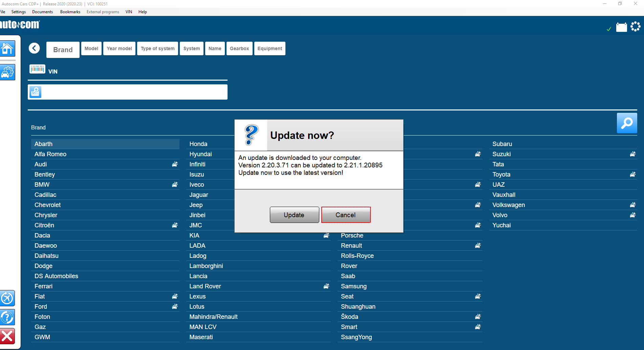The height and width of the screenshot is (350, 644).
Task: Click the car icon beside Renault
Action: pos(478,246)
